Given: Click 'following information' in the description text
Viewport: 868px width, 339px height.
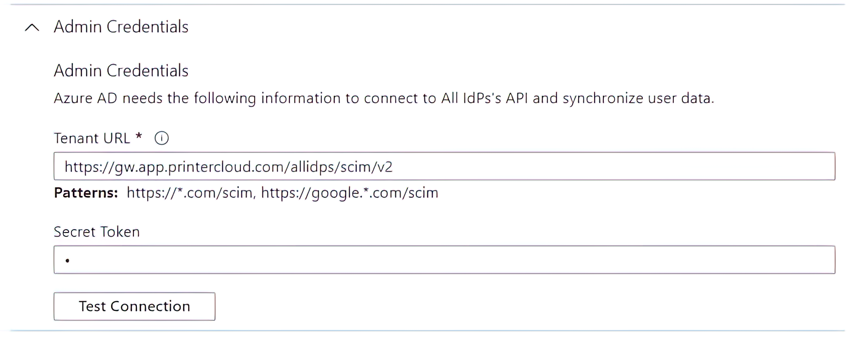Looking at the screenshot, I should pyautogui.click(x=267, y=98).
